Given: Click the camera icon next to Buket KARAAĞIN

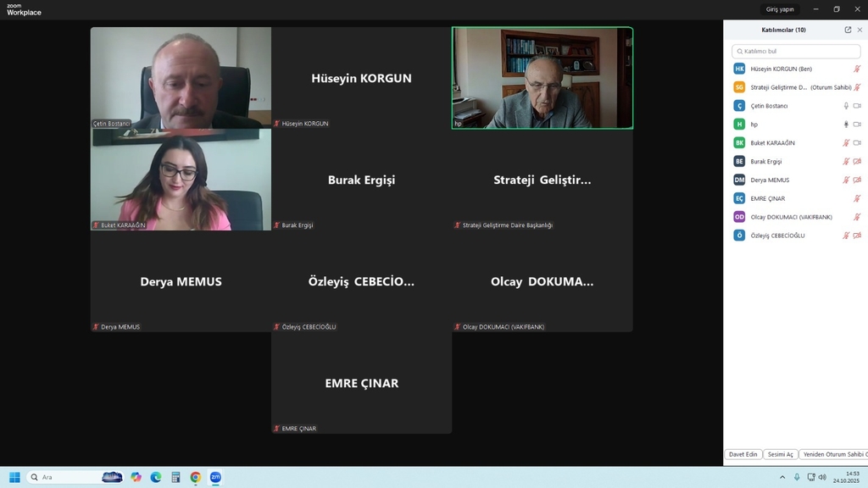Looking at the screenshot, I should [857, 143].
